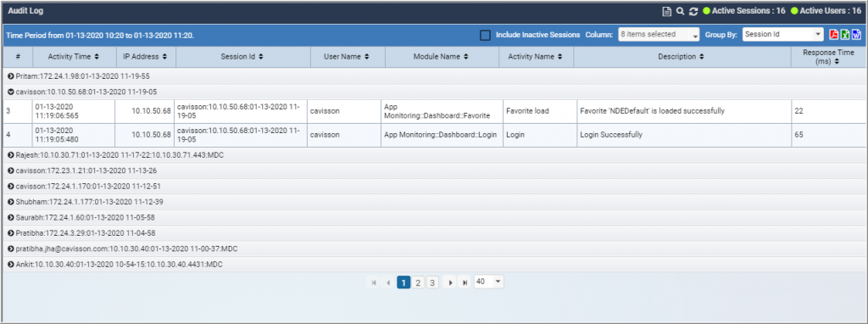The image size is (868, 324).
Task: Click the Active Sessions green status dot
Action: [706, 11]
